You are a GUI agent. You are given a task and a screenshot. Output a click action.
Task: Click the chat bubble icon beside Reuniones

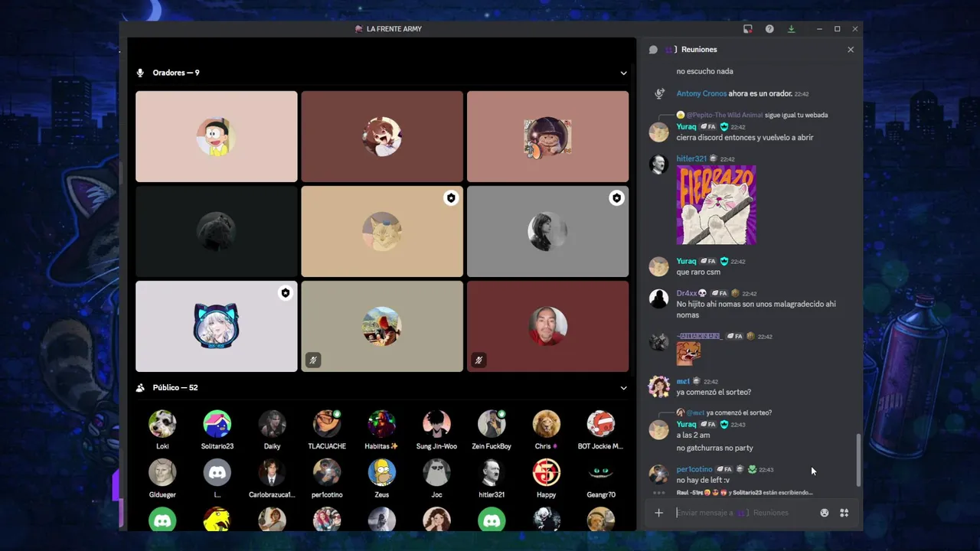pyautogui.click(x=653, y=50)
